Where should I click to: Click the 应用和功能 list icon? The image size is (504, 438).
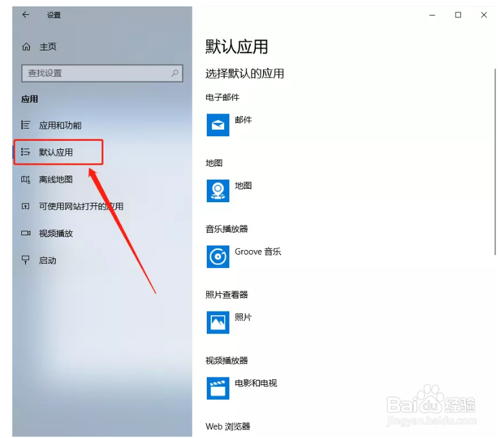[25, 125]
